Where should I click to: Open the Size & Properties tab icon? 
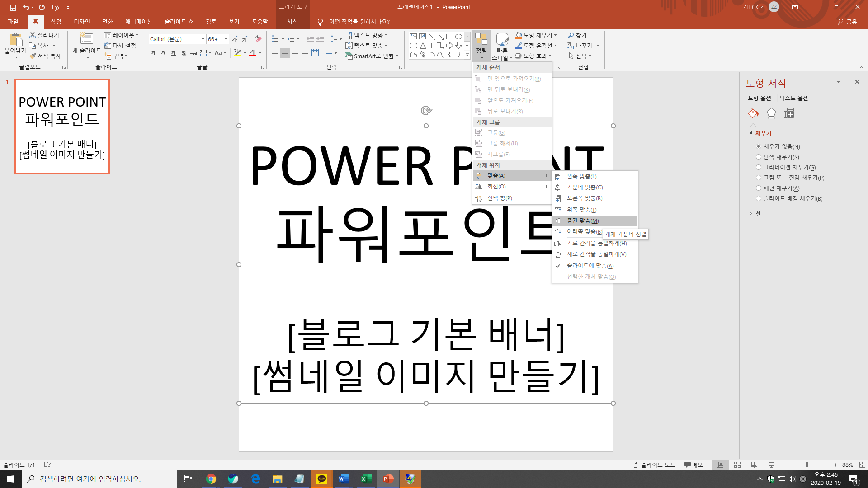coord(789,113)
